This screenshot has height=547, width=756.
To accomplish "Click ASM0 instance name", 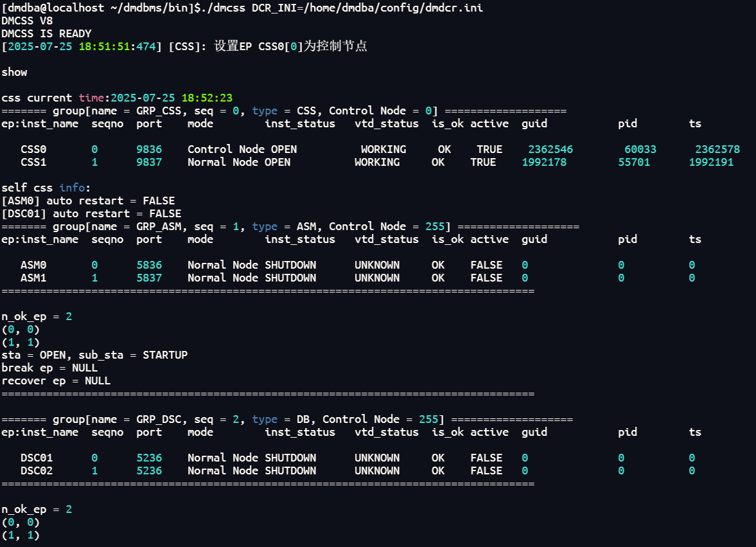I will [x=33, y=265].
